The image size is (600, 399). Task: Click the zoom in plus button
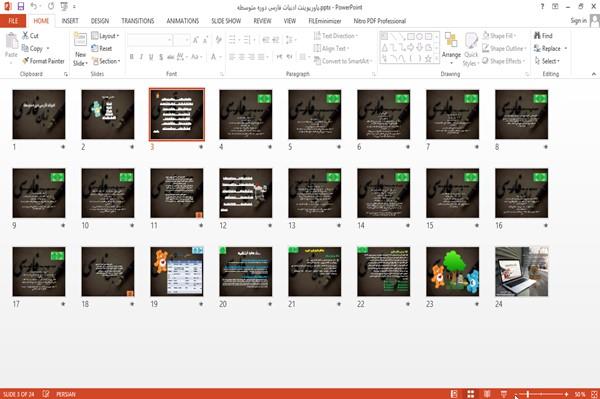(566, 394)
